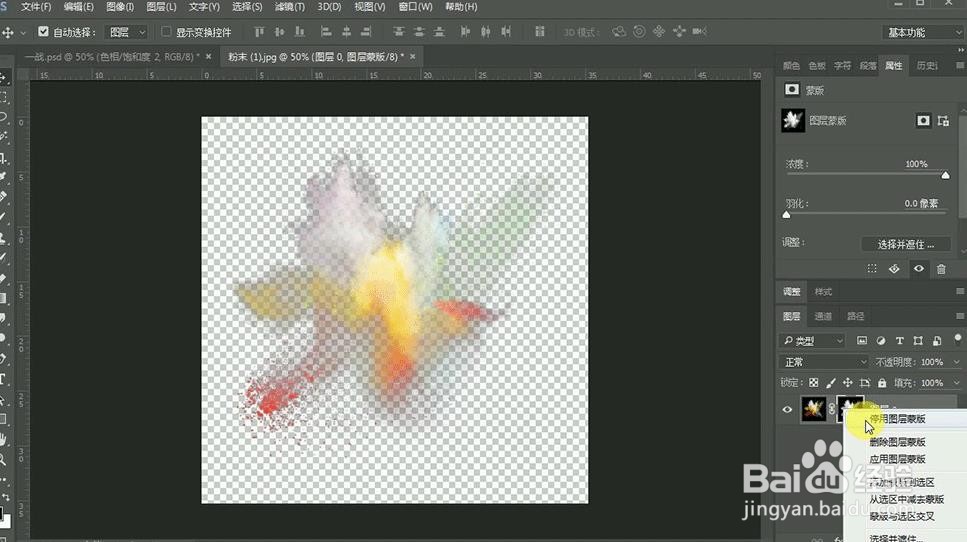Toggle mask visibility eye in Properties panel
Image resolution: width=967 pixels, height=542 pixels.
(918, 269)
